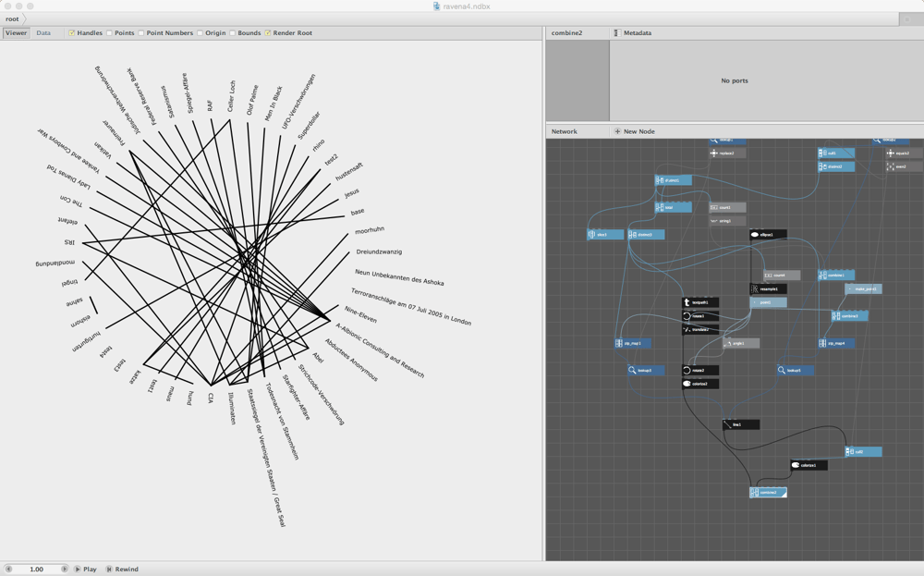
Task: Select the point1 node
Action: click(x=768, y=302)
